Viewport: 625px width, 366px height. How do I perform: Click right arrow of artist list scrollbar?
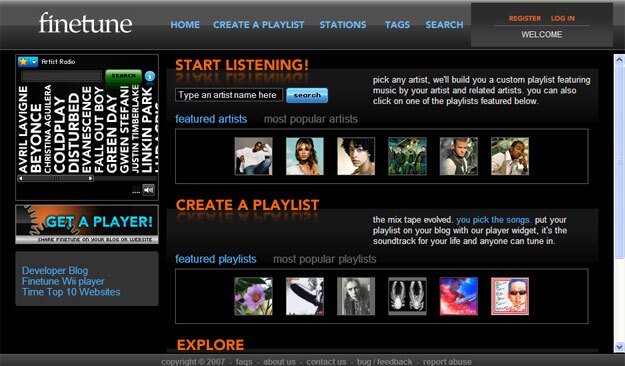(x=91, y=178)
